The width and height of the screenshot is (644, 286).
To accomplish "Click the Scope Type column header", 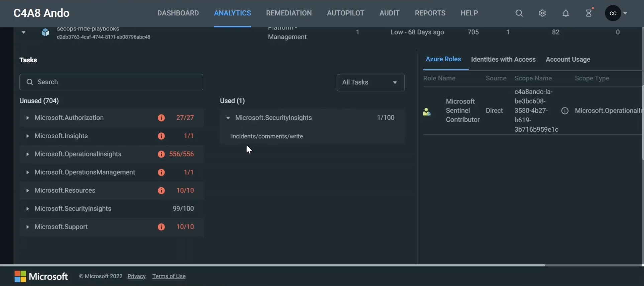I will (592, 78).
